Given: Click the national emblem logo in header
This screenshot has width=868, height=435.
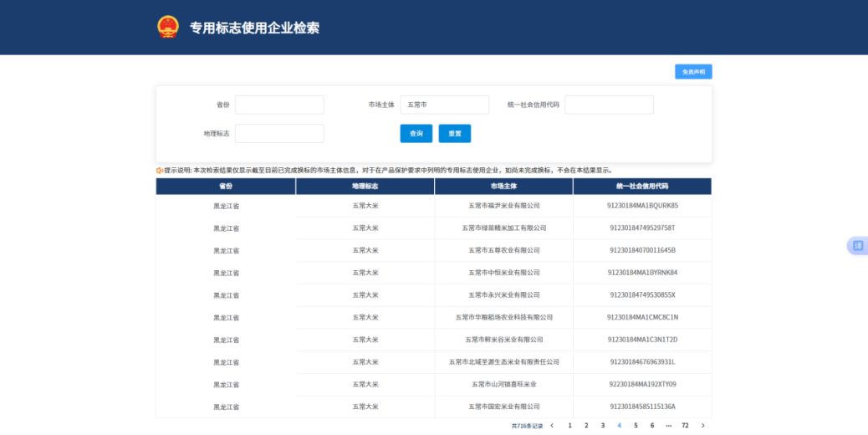Looking at the screenshot, I should pyautogui.click(x=168, y=27).
